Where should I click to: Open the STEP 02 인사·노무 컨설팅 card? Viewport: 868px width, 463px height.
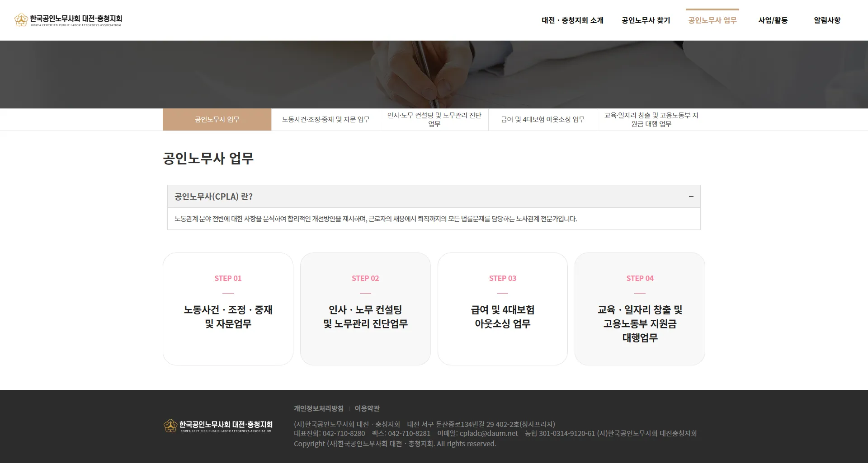(x=365, y=309)
